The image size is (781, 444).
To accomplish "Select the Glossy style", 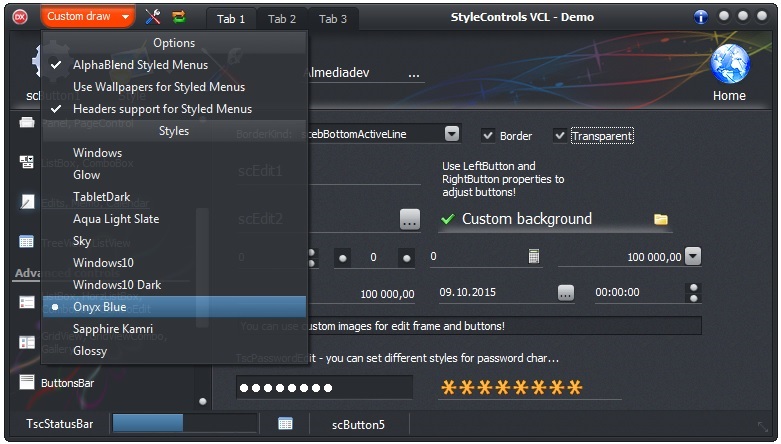I will click(174, 351).
